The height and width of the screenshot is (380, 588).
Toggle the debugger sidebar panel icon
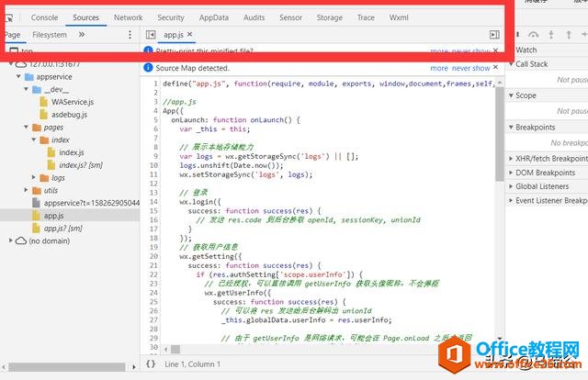point(494,35)
